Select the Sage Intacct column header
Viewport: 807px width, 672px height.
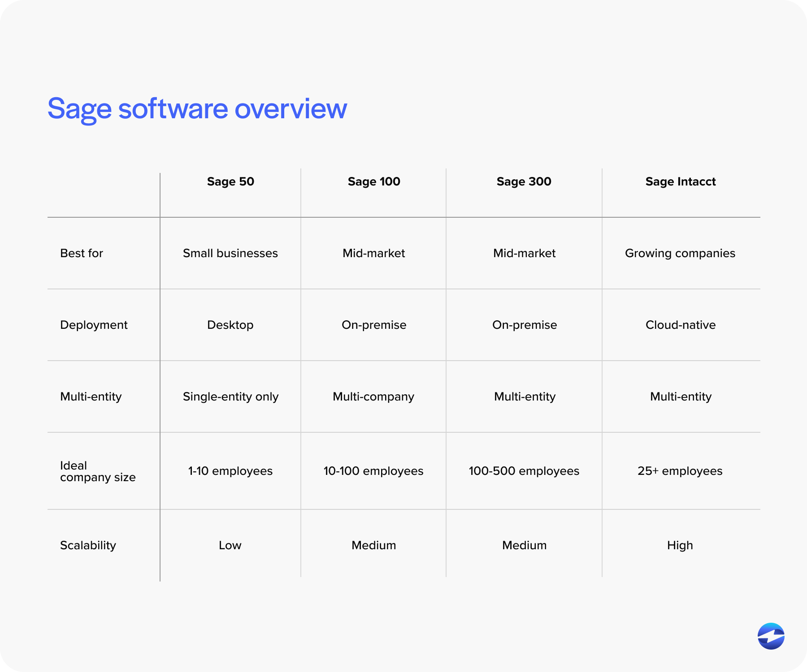(x=680, y=181)
